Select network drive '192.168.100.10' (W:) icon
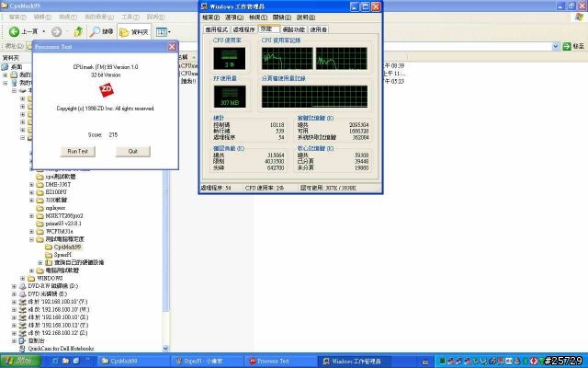This screenshot has width=588, height=368. tap(22, 310)
